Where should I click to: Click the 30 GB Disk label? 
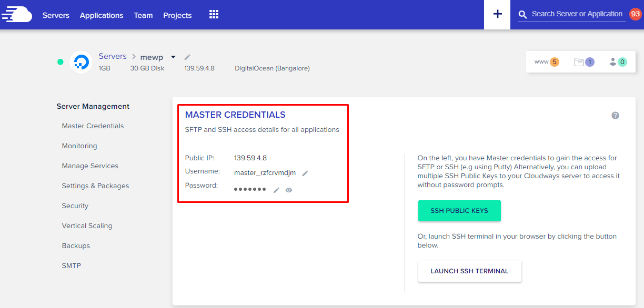[147, 68]
